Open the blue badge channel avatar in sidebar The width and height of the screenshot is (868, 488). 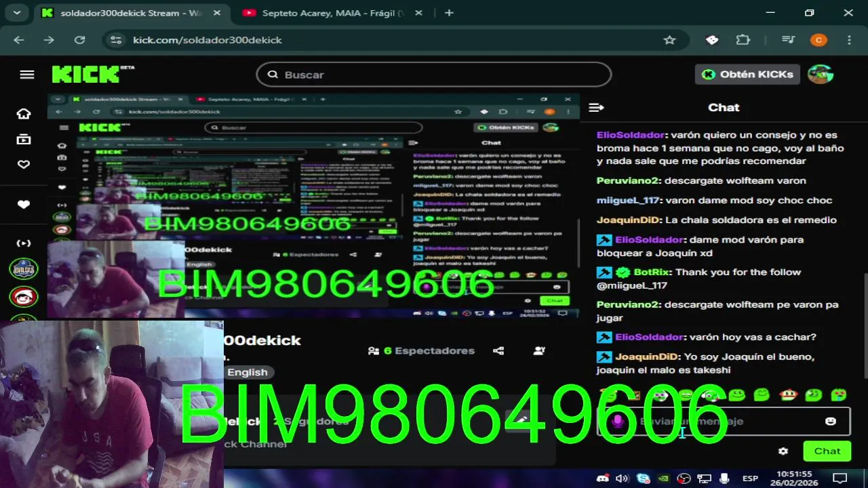24,269
